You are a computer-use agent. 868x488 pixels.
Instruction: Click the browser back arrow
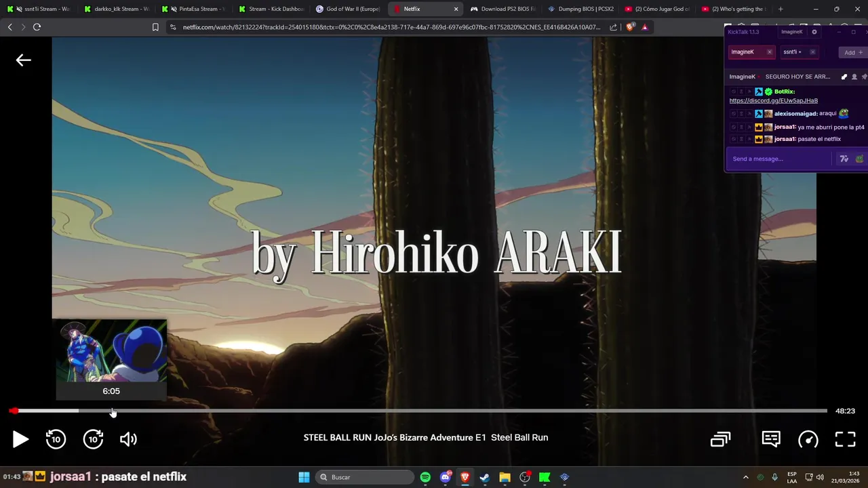tap(9, 27)
